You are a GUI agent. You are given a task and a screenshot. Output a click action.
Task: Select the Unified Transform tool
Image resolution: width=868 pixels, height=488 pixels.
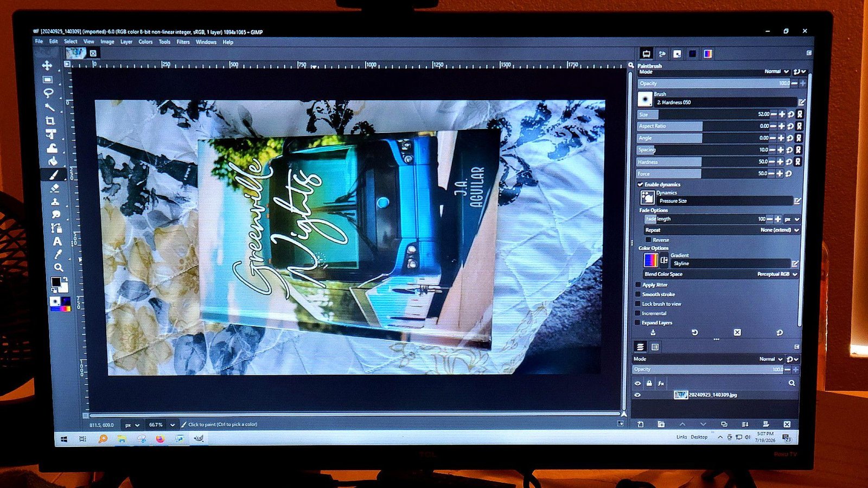click(x=51, y=134)
